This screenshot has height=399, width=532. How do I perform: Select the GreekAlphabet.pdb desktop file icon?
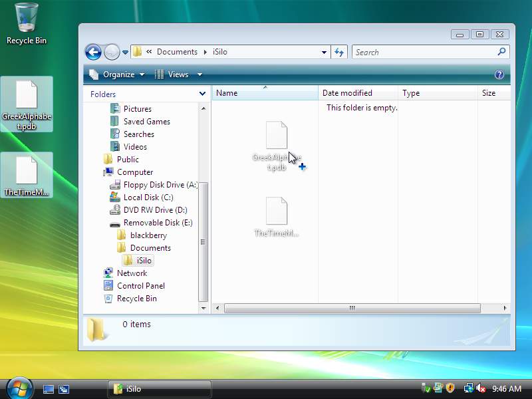pyautogui.click(x=27, y=103)
